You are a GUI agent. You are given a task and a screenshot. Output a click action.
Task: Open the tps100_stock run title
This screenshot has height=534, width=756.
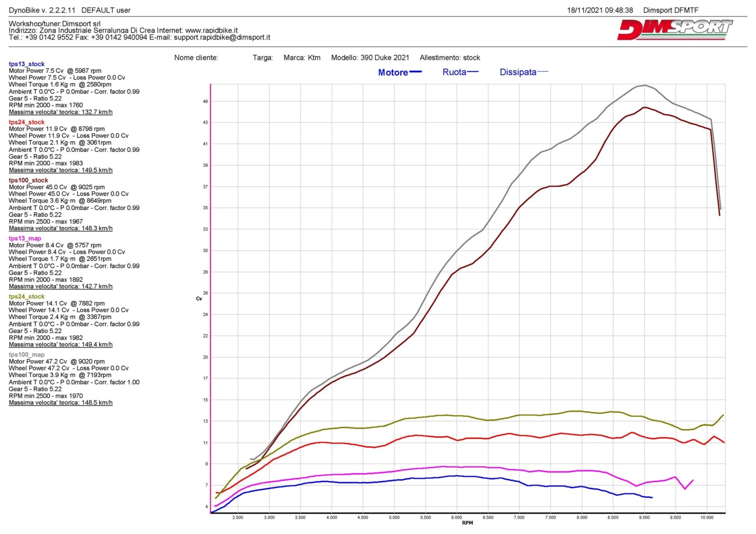28,180
